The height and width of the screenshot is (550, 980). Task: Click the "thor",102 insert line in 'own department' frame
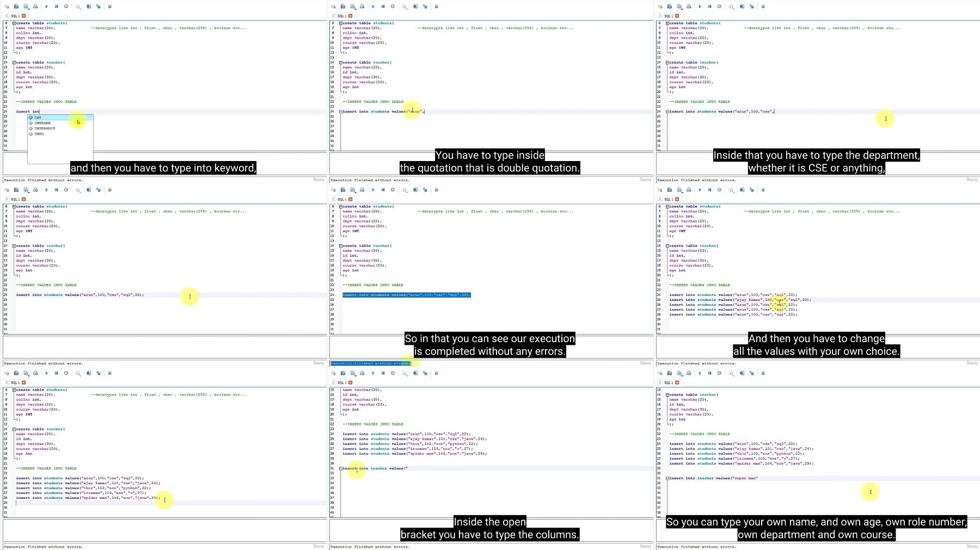point(737,454)
